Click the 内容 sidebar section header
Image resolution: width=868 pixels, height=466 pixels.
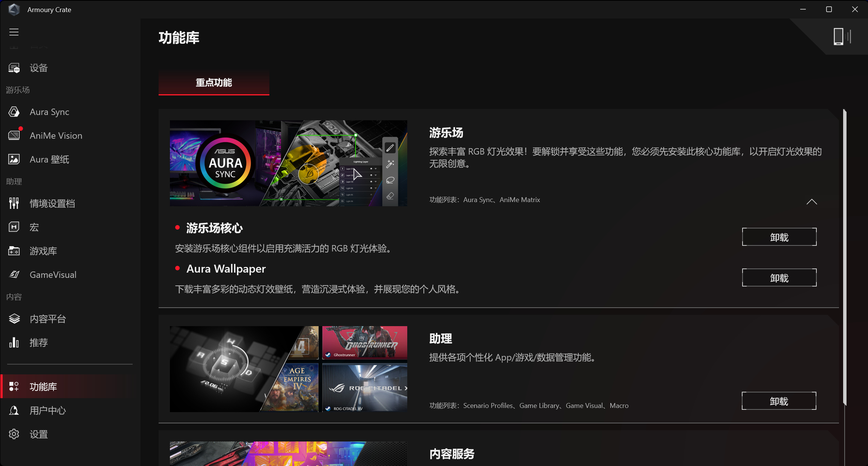click(x=14, y=297)
